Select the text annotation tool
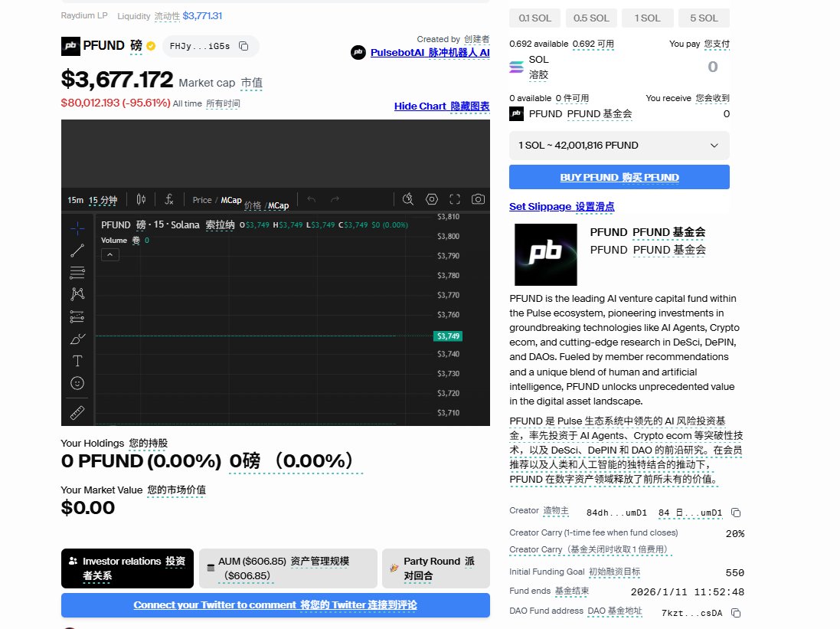Screen dimensions: 840x629 click(x=77, y=361)
